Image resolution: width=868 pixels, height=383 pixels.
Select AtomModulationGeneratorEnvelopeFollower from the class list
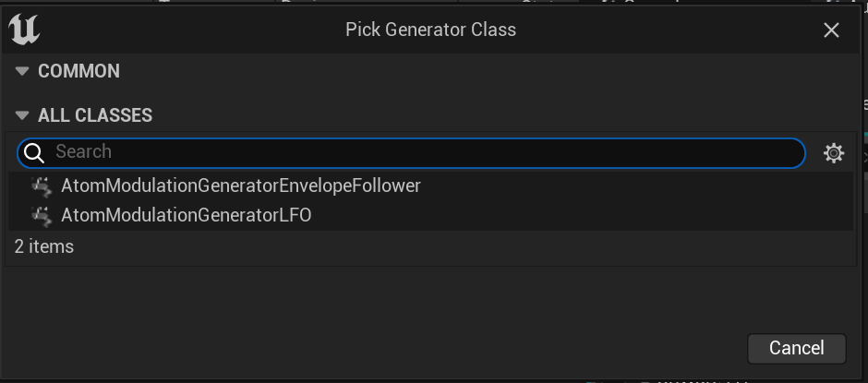[x=430, y=186]
